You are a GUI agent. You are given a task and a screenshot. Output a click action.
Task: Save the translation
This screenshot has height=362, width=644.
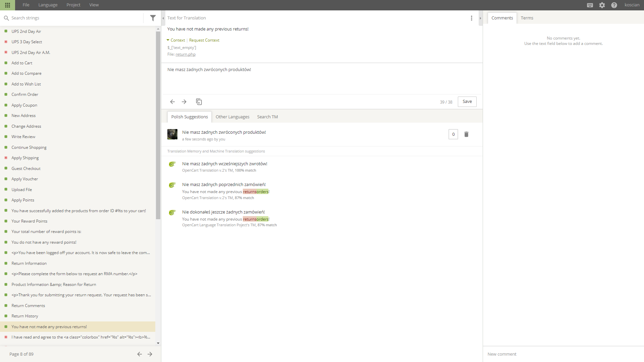(467, 102)
